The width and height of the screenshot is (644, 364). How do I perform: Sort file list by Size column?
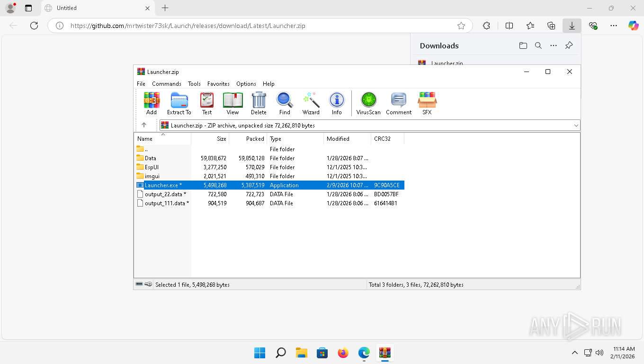(210, 139)
